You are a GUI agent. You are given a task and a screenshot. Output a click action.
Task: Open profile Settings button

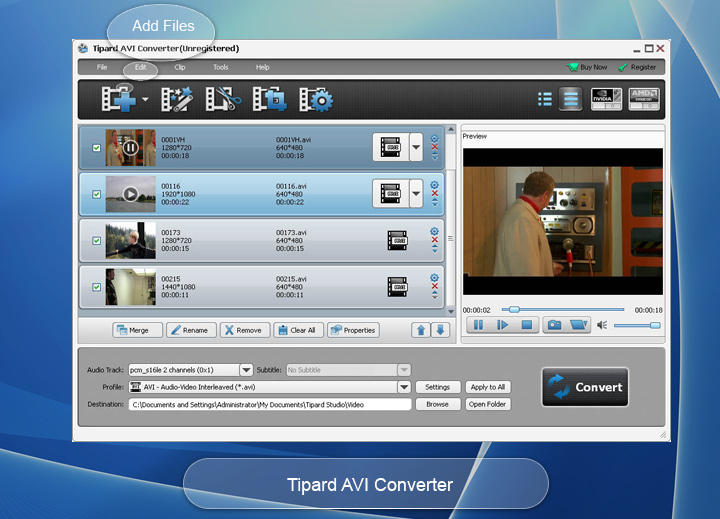tap(438, 387)
